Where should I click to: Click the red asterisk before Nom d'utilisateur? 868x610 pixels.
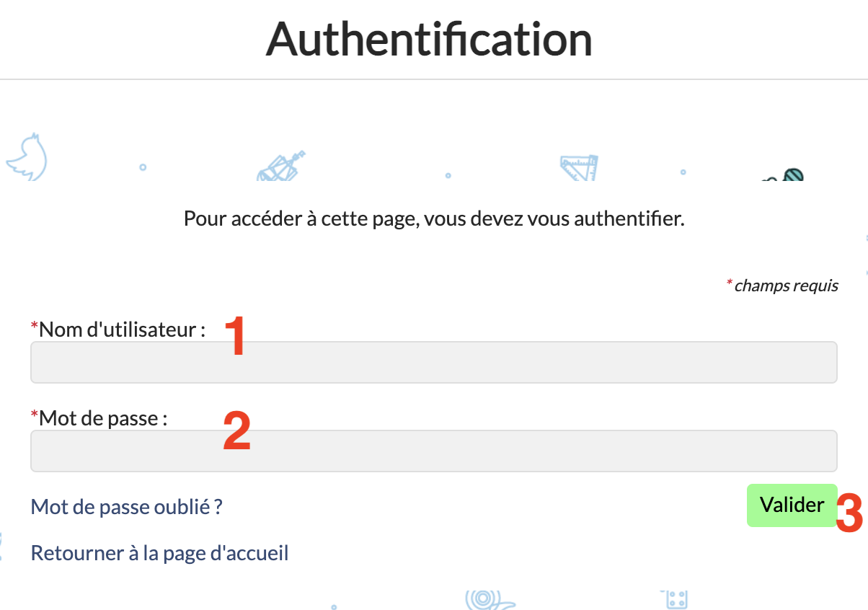pyautogui.click(x=34, y=328)
